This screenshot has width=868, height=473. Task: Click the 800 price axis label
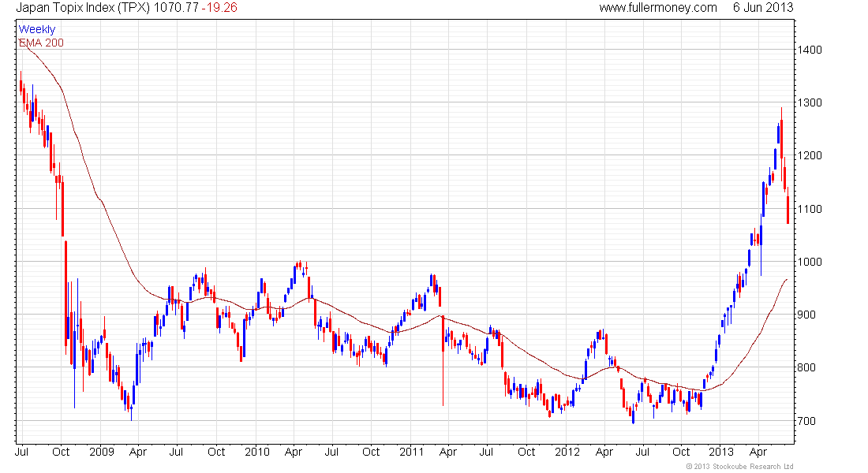tap(806, 368)
